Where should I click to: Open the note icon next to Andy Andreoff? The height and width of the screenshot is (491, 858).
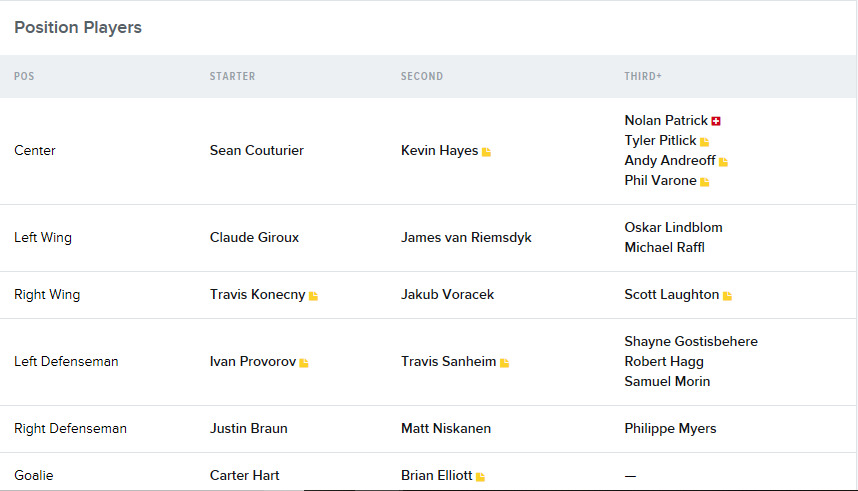[723, 161]
